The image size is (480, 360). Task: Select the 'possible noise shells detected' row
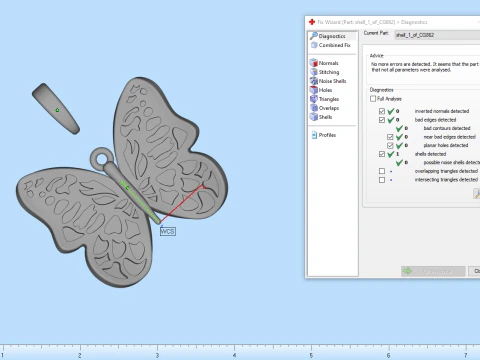coord(438,163)
